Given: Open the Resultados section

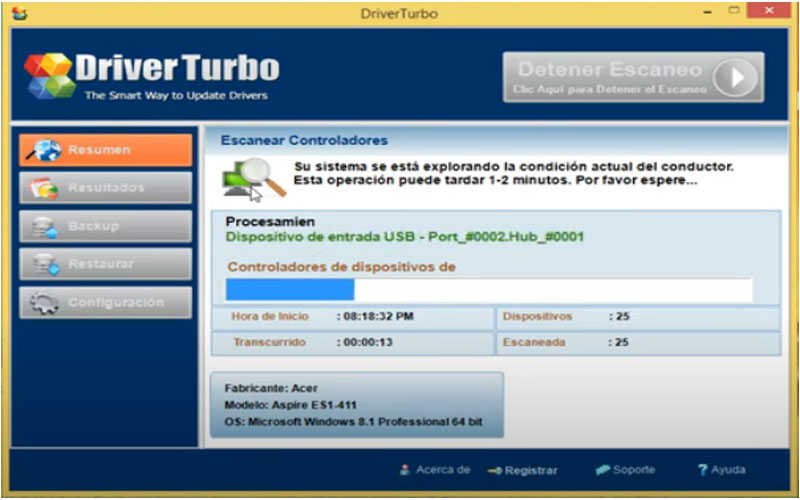Looking at the screenshot, I should point(106,188).
